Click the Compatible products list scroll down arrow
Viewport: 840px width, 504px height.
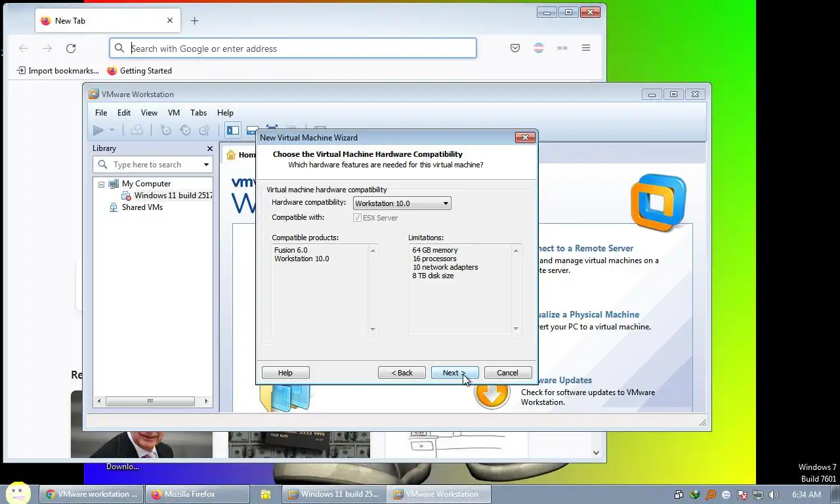coord(373,329)
